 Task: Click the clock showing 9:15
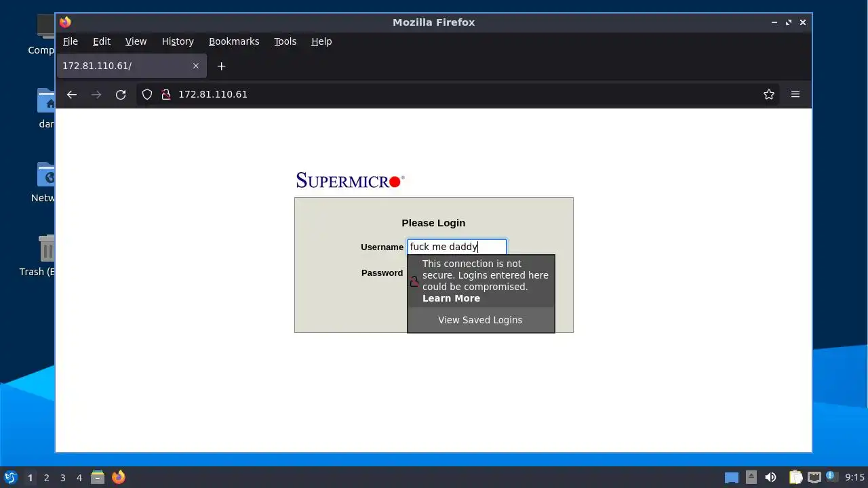pos(854,477)
